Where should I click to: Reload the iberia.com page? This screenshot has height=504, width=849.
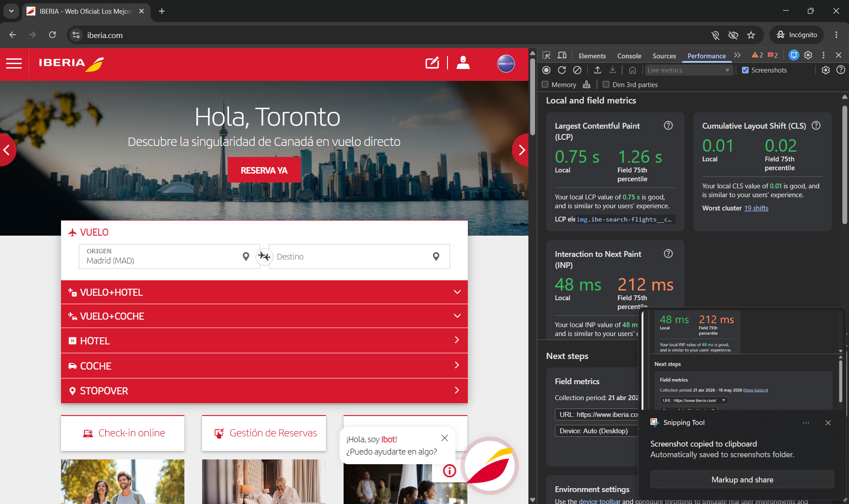[x=52, y=35]
